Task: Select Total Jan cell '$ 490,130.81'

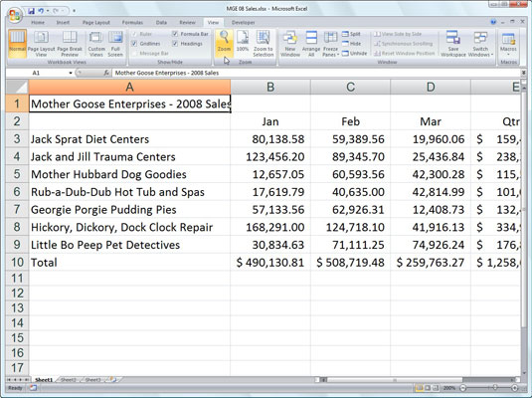Action: [x=270, y=262]
